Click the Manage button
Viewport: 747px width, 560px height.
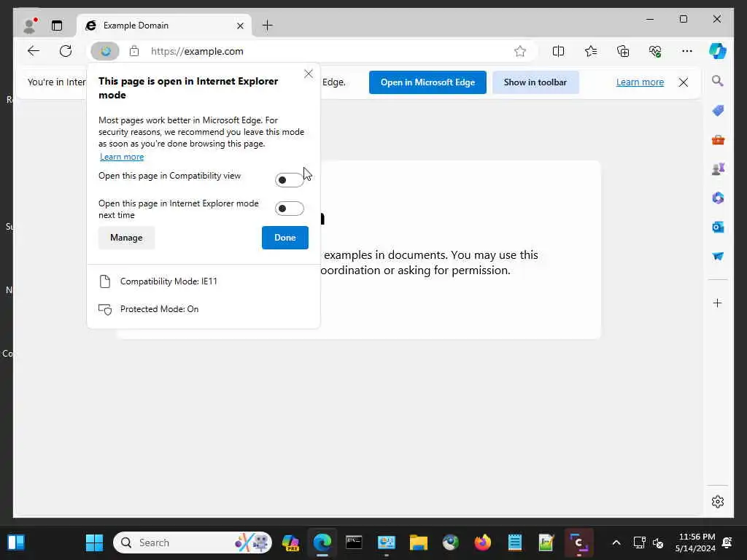(x=126, y=238)
